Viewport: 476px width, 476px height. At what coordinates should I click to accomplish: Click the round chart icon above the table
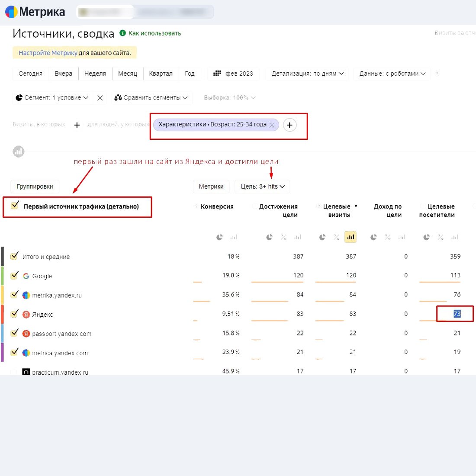coord(19,152)
